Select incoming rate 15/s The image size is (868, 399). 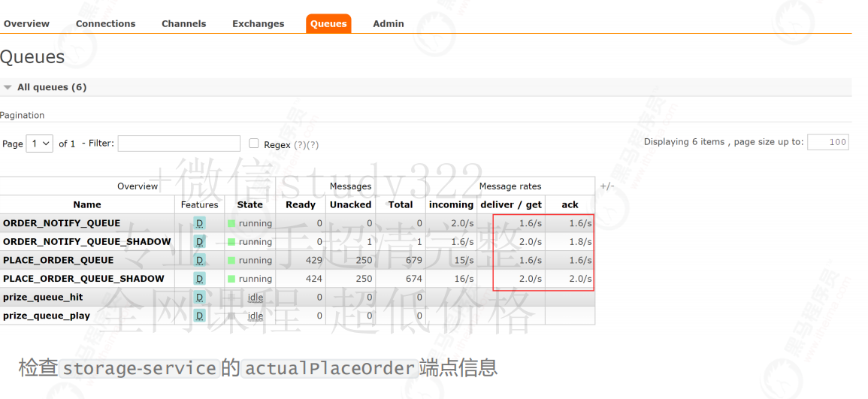point(464,260)
